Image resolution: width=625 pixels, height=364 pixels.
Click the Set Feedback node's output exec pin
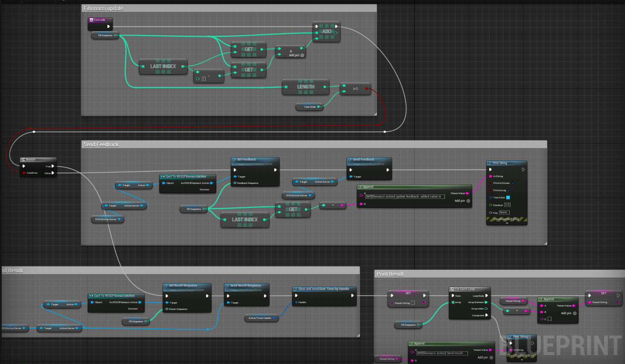coord(275,170)
